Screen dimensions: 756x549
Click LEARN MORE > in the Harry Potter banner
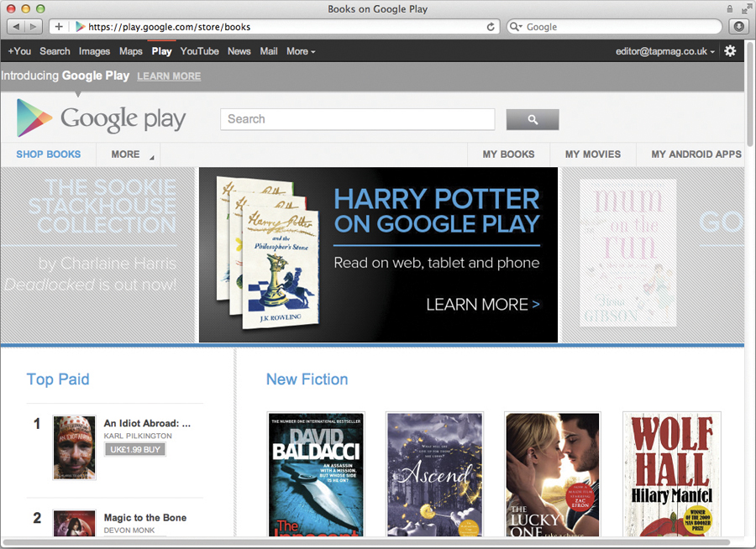483,305
